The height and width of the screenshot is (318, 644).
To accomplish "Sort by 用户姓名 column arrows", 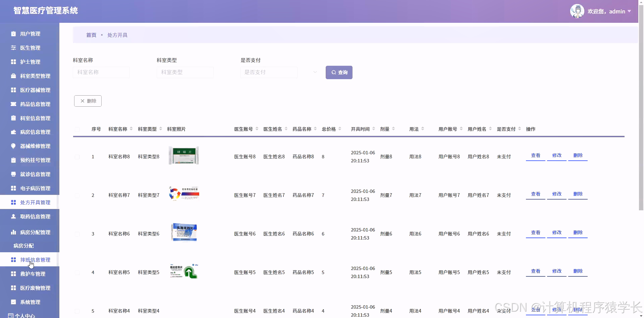I will click(x=490, y=129).
